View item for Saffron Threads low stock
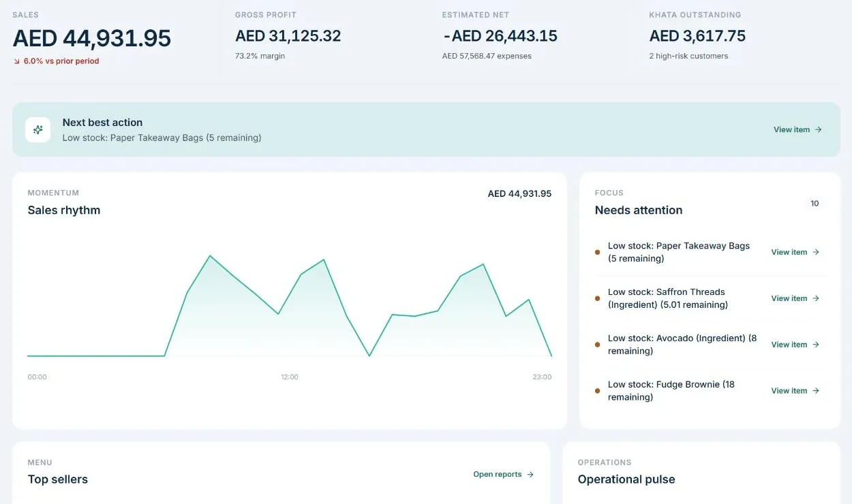Viewport: 852px width, 504px height. point(795,298)
